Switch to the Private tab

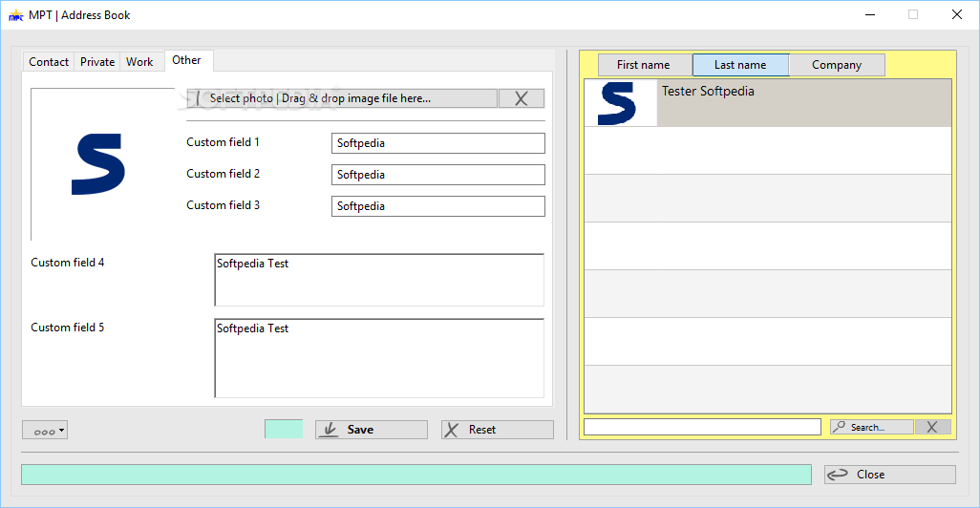coord(97,62)
